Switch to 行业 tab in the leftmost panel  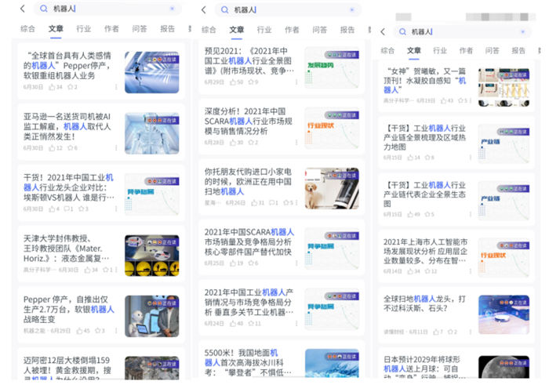tap(84, 29)
